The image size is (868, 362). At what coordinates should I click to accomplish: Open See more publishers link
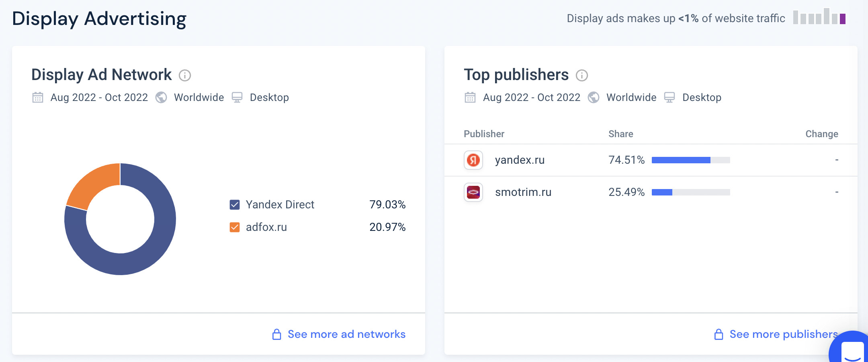point(783,334)
